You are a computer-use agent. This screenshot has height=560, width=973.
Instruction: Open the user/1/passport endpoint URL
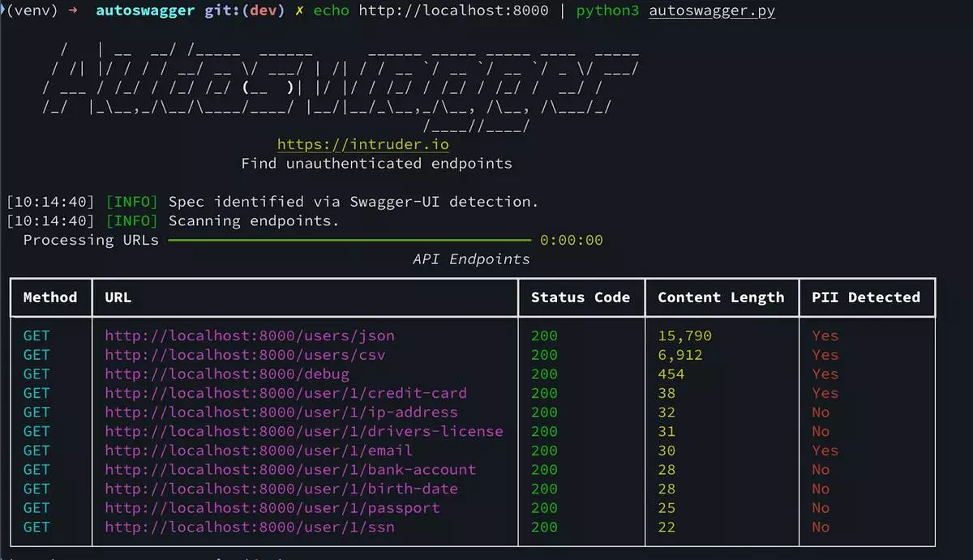click(272, 508)
